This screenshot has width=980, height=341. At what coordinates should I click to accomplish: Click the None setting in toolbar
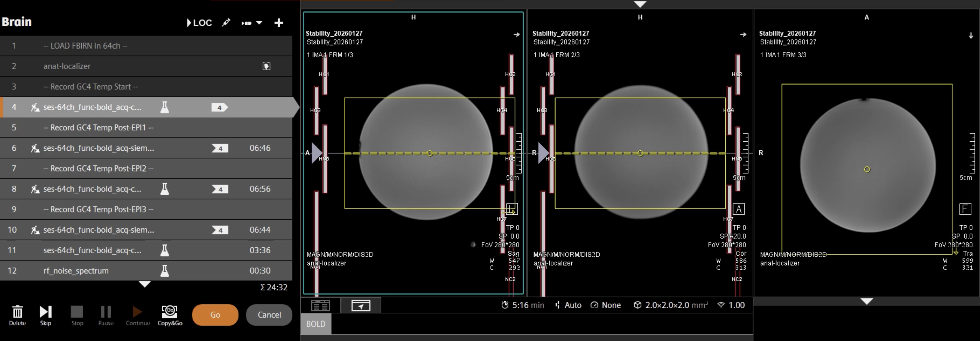click(606, 305)
